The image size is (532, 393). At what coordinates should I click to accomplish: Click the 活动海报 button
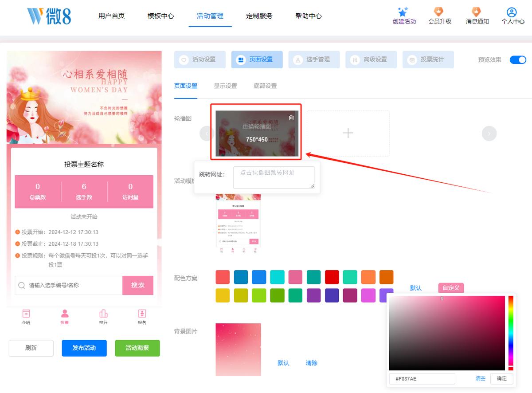point(137,348)
